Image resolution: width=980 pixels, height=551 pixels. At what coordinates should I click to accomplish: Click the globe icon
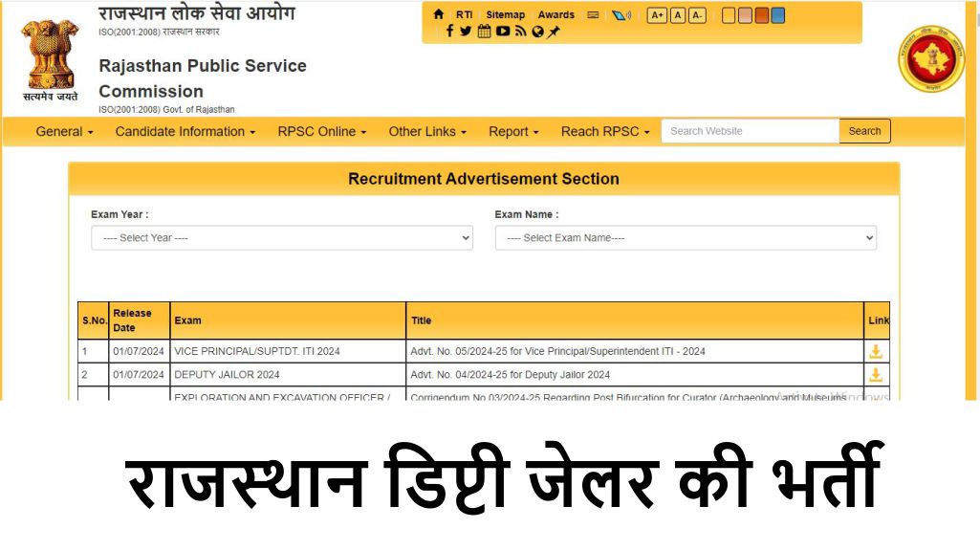tap(537, 32)
